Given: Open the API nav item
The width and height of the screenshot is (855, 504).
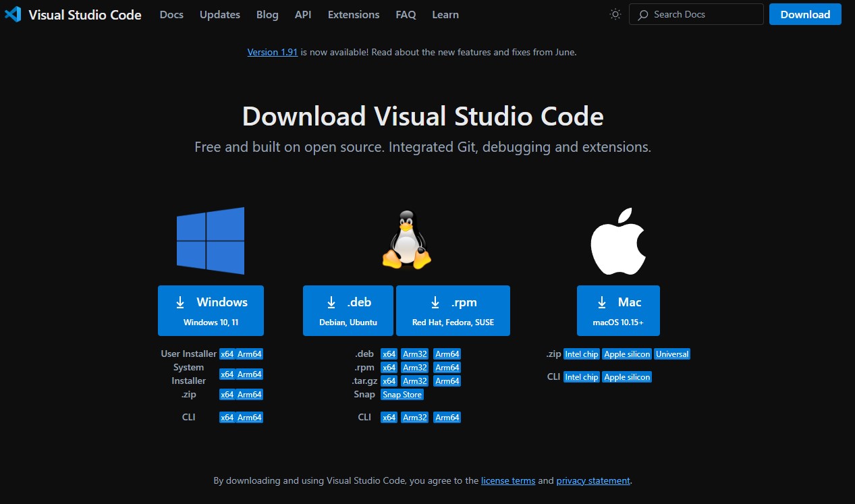Looking at the screenshot, I should click(303, 14).
